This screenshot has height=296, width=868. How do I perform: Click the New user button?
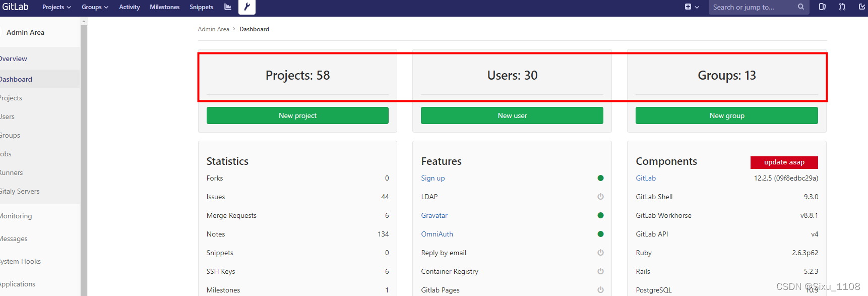click(512, 115)
